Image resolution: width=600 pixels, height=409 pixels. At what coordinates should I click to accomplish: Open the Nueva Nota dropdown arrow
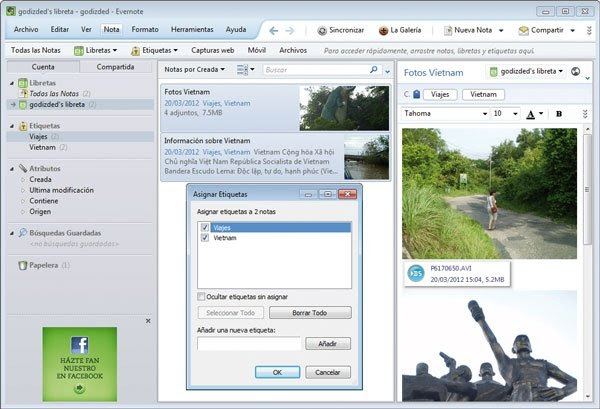(501, 31)
